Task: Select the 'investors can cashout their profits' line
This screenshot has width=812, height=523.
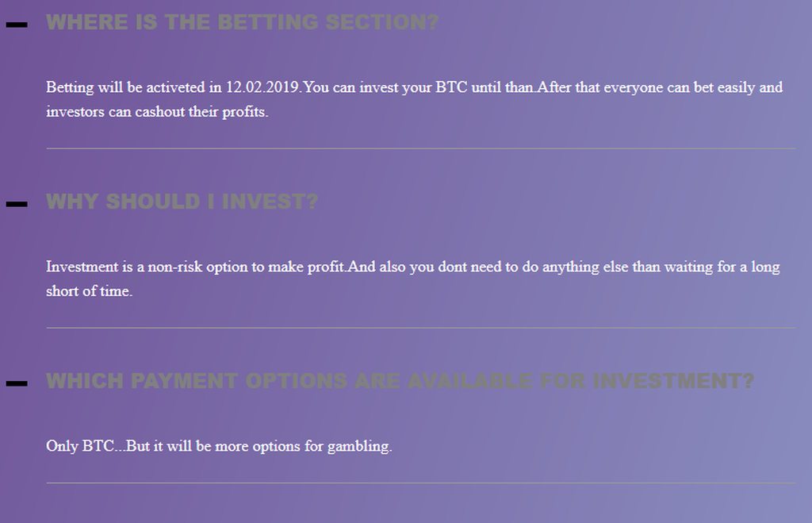Action: click(157, 111)
